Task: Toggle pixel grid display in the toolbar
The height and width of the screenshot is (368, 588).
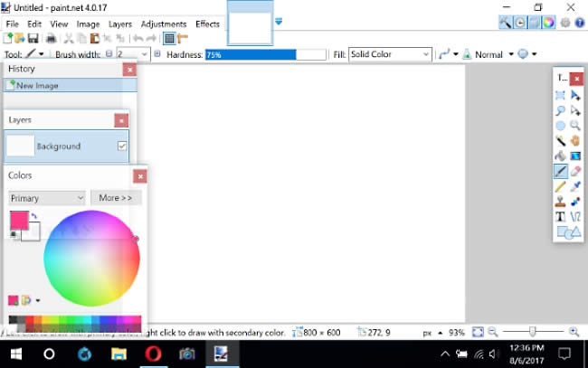Action: (x=169, y=38)
